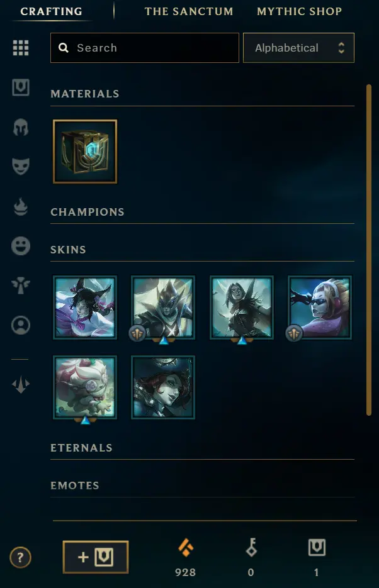
Task: Filter loot by chests icon
Action: [21, 87]
